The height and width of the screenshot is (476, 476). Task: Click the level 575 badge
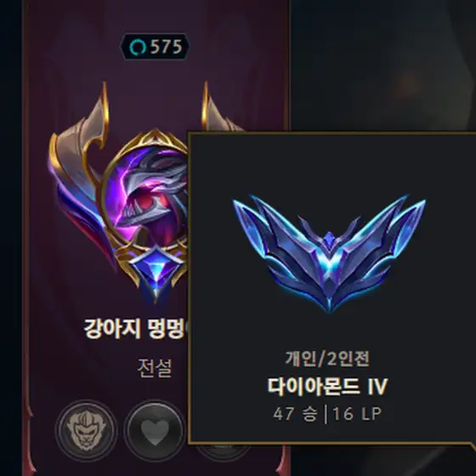tap(155, 47)
